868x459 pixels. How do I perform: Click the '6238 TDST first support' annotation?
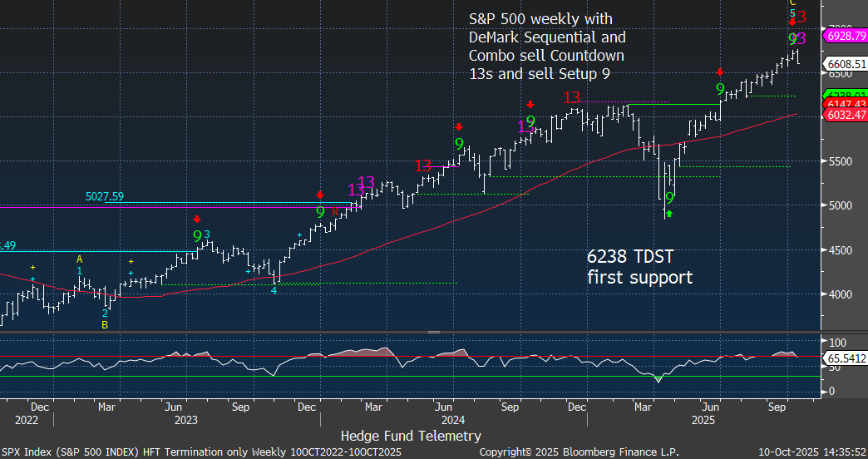[x=639, y=268]
